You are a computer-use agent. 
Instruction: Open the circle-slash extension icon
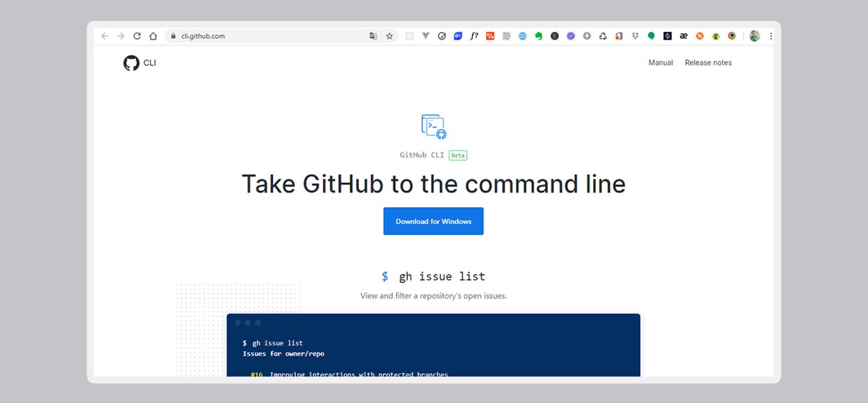point(442,36)
